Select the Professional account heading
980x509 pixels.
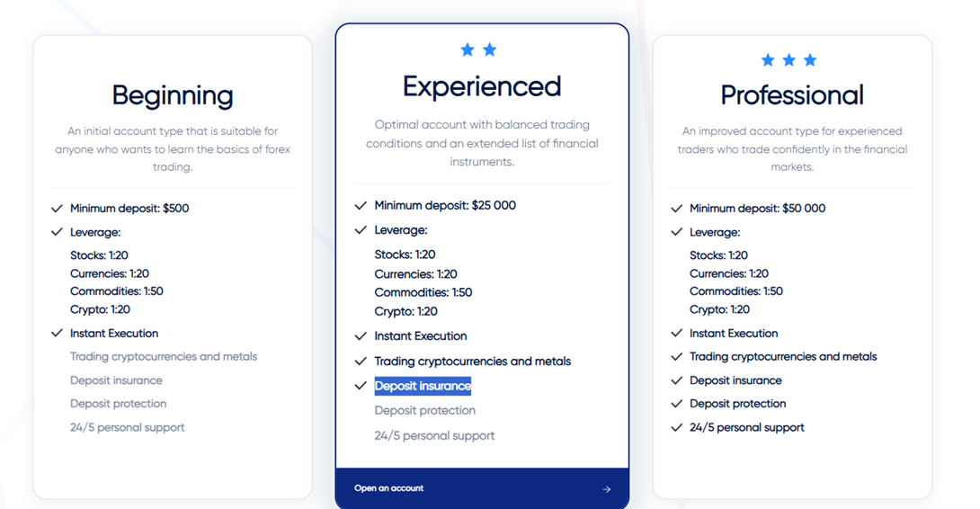[x=792, y=95]
